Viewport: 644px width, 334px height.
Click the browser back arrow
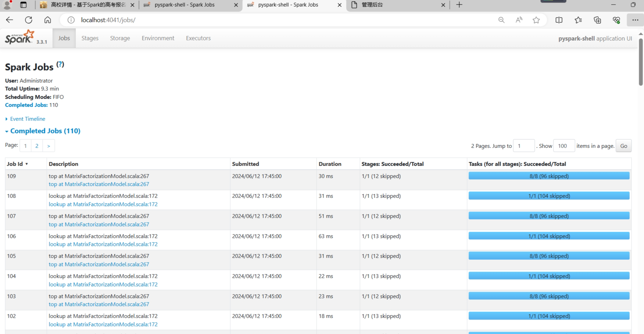[9, 20]
